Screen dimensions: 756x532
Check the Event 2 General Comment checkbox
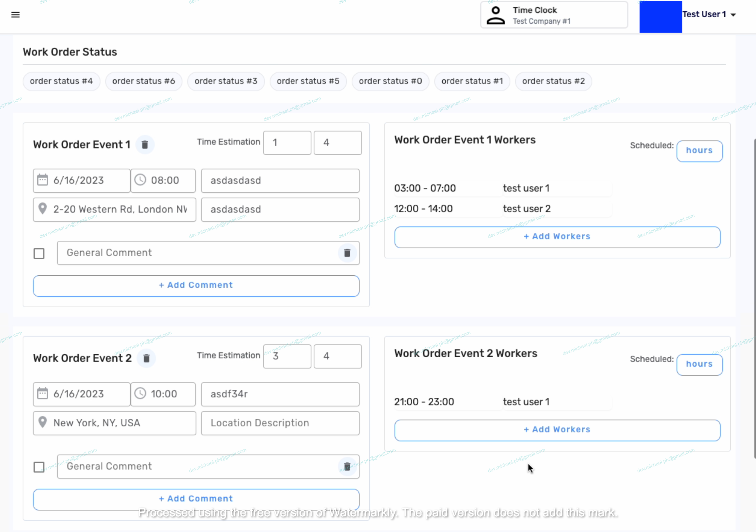coord(39,467)
